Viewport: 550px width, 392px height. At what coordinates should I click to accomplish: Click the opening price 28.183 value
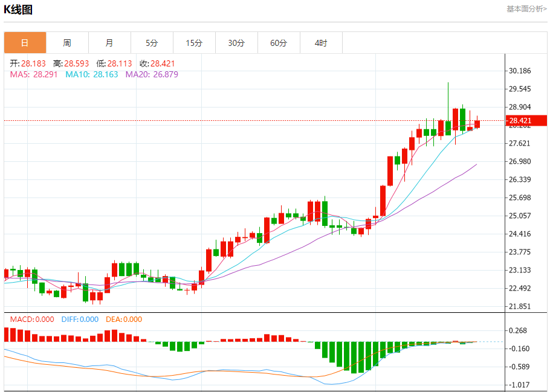coord(33,63)
